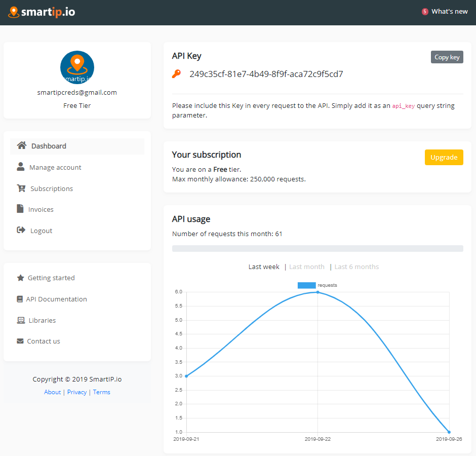Click the orange key icon

[x=176, y=74]
